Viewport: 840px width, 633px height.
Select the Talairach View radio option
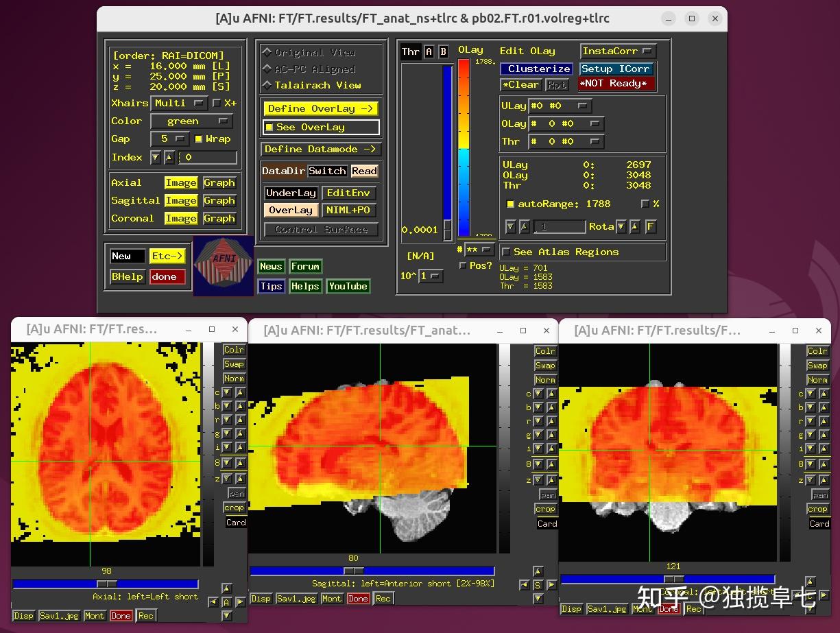click(267, 85)
